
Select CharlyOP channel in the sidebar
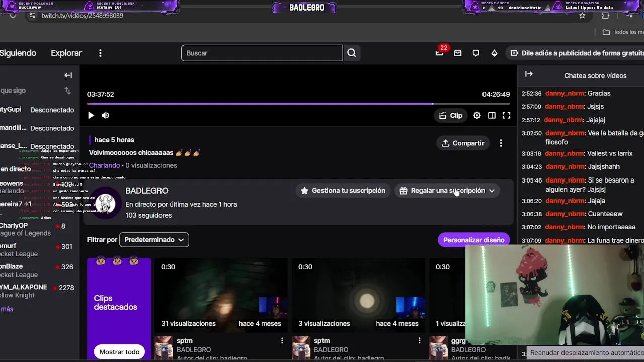39,230
